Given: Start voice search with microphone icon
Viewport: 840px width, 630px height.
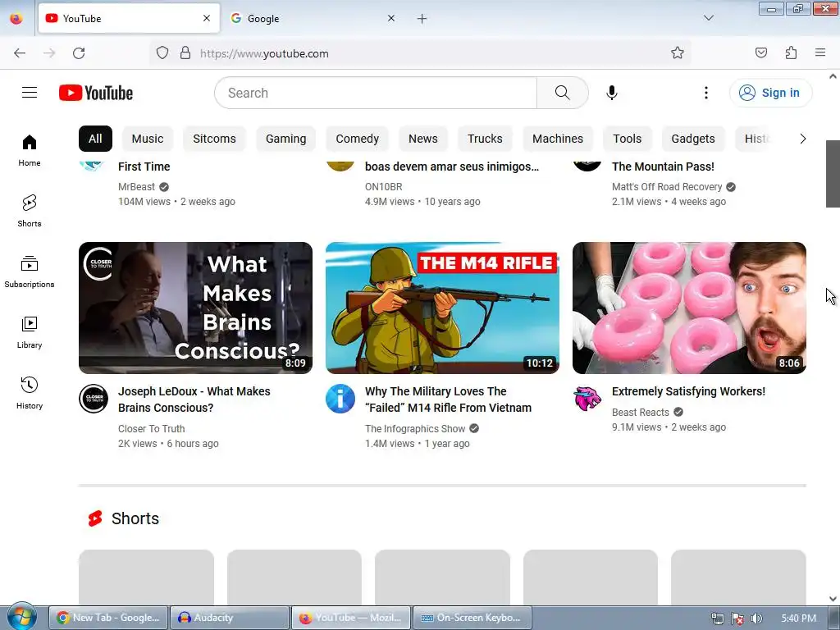Looking at the screenshot, I should pyautogui.click(x=612, y=93).
